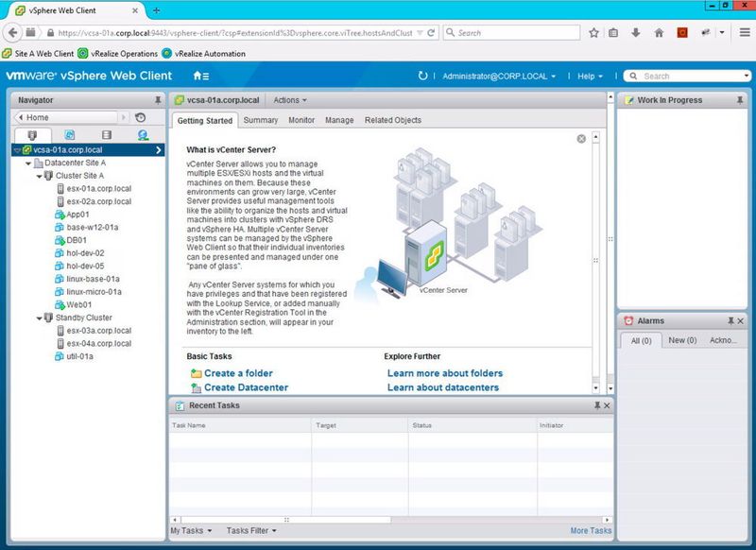Collapse the Datacenter Site A node

[x=28, y=163]
